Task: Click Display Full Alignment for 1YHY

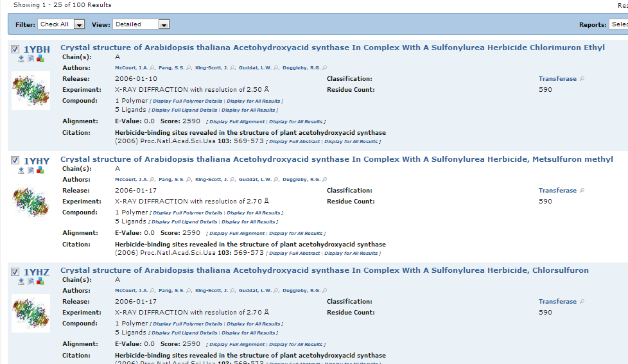Action: click(x=237, y=234)
